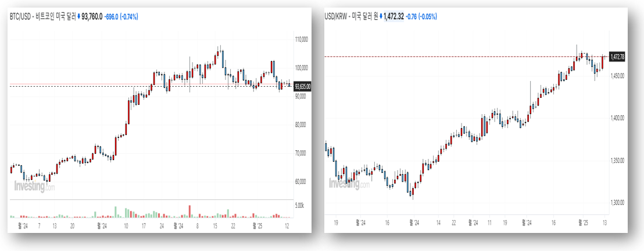Screen dimensions: 644x251
Task: Click the Investing.com watermark on BTC chart
Action: (x=34, y=186)
